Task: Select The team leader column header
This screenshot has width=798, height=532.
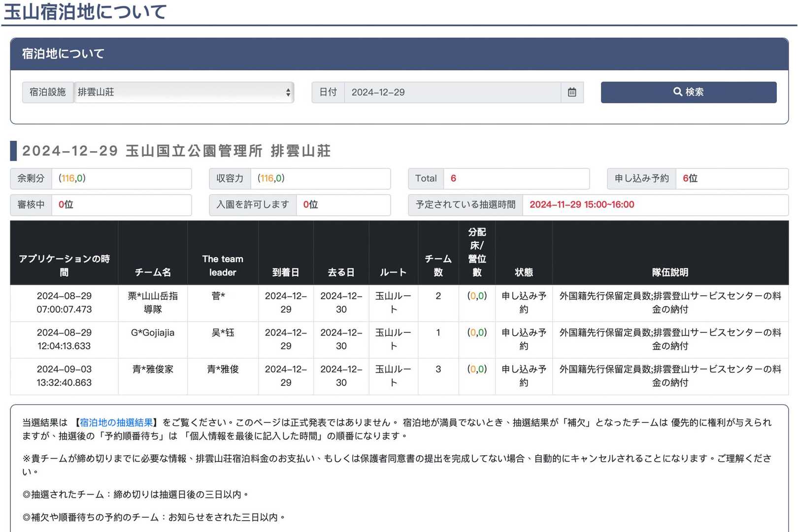Action: click(223, 265)
